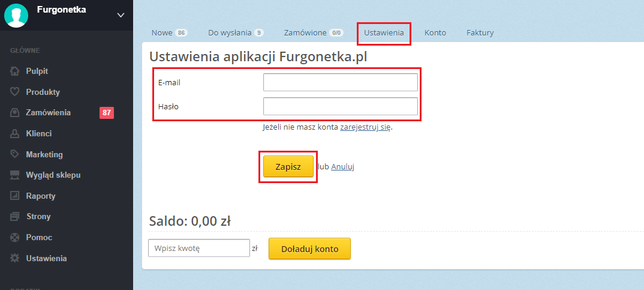
Task: Click the 0/0 badge on Zamówione
Action: (x=336, y=33)
